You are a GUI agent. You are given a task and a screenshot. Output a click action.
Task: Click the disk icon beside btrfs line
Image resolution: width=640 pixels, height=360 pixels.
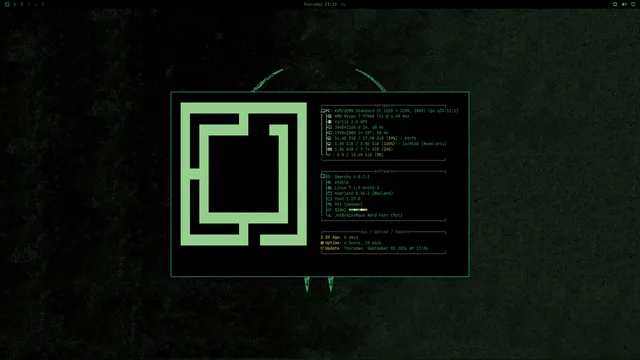[329, 138]
